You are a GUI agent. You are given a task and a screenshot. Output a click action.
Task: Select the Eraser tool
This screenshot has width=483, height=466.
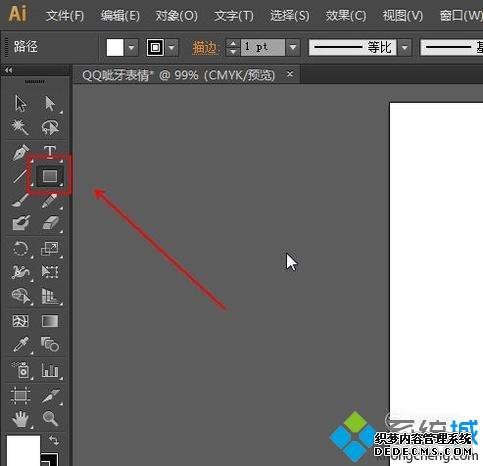click(50, 223)
